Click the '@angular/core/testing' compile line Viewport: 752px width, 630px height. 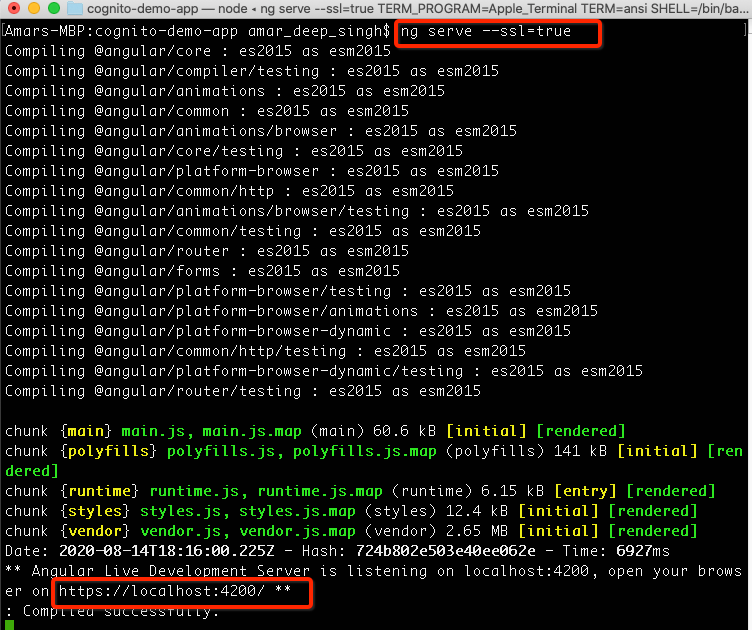(x=234, y=152)
